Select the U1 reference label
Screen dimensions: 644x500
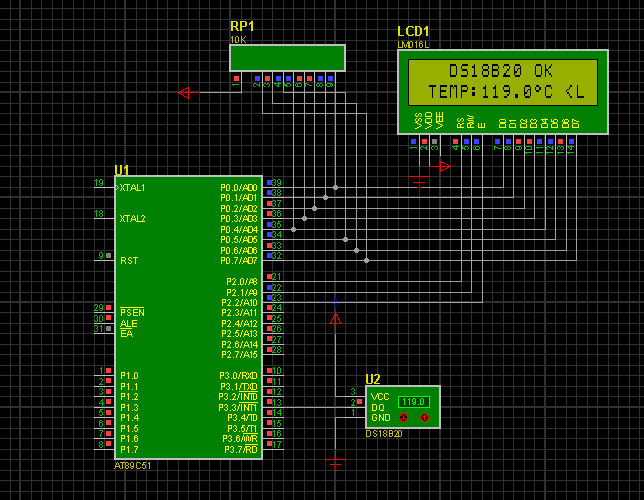(x=122, y=170)
